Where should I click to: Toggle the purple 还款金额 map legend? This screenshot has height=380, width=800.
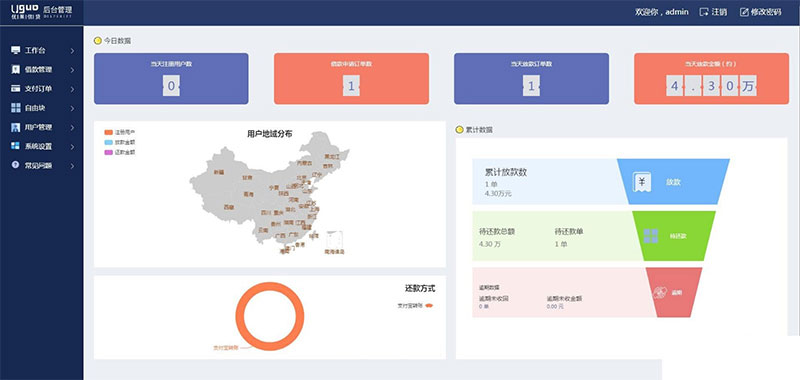tap(120, 152)
